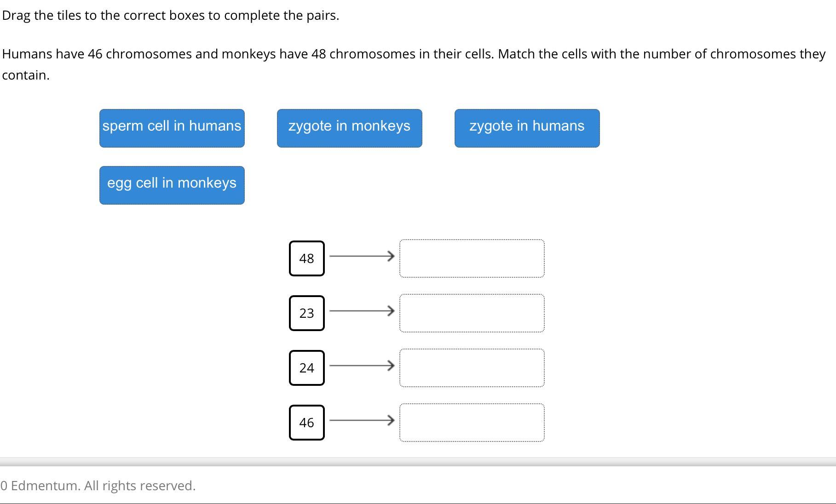Select the 'zygote in humans' tile
Screen dimensions: 836x504
pyautogui.click(x=527, y=128)
